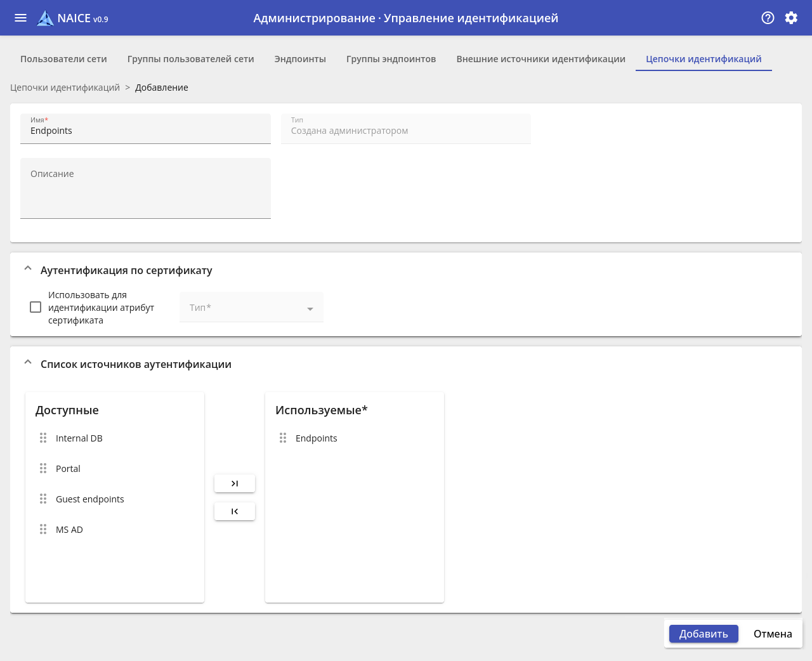Collapse the Список источников аутентификации section
The height and width of the screenshot is (661, 812).
pyautogui.click(x=28, y=363)
